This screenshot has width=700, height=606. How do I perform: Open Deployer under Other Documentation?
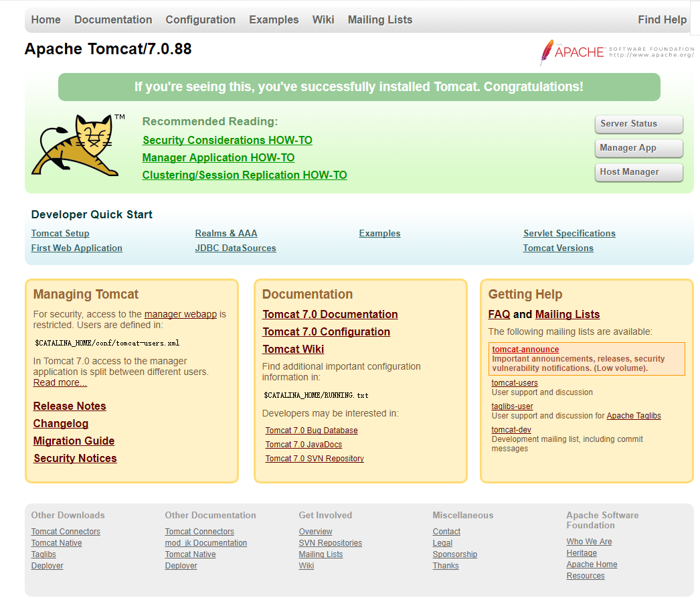pos(181,566)
